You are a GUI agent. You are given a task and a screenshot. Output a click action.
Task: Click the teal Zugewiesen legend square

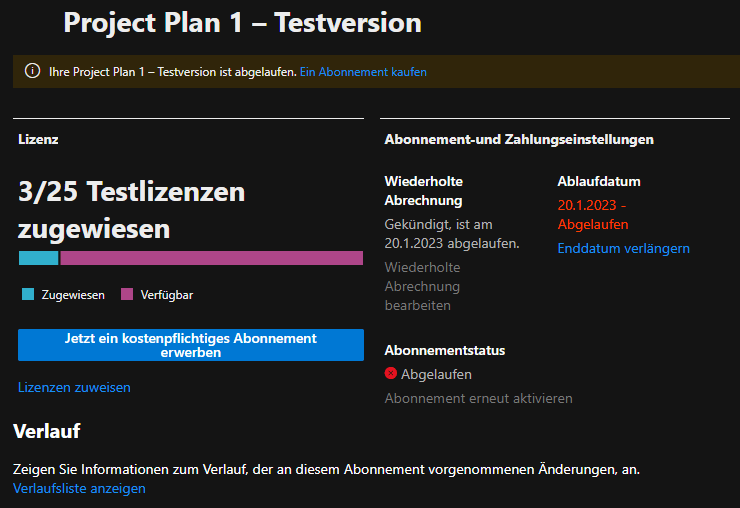28,294
